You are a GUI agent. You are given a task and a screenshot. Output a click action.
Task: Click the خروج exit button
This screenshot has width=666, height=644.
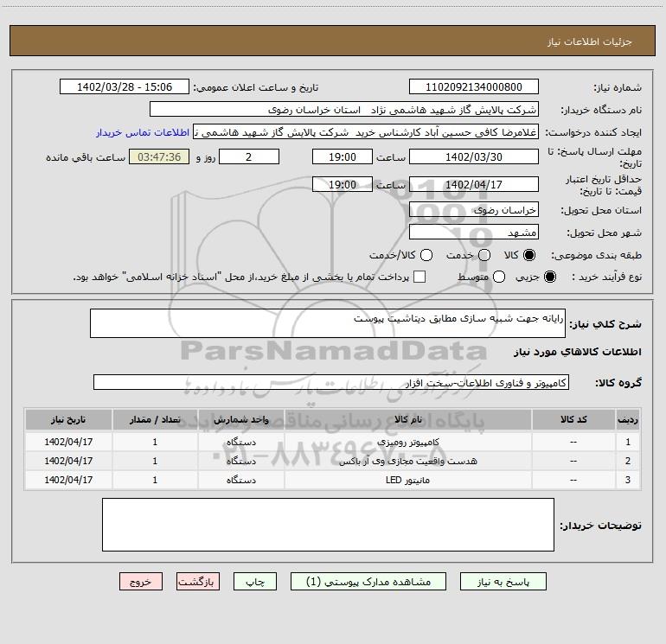point(141,582)
